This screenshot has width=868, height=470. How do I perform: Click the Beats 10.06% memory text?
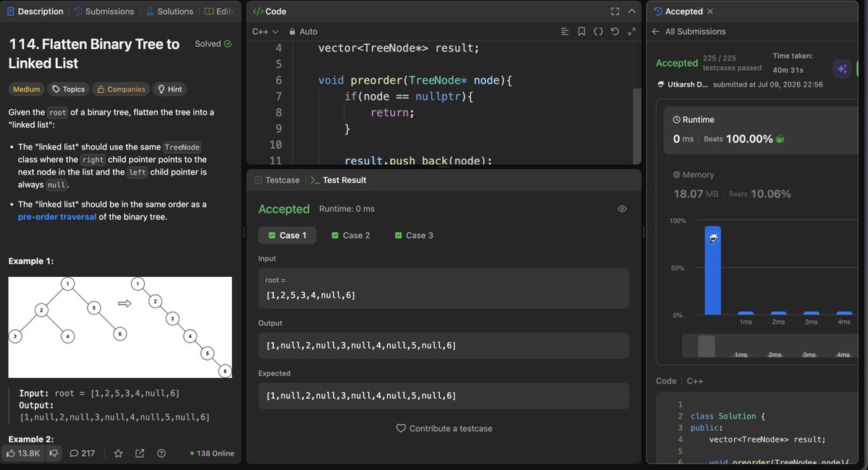(x=759, y=194)
